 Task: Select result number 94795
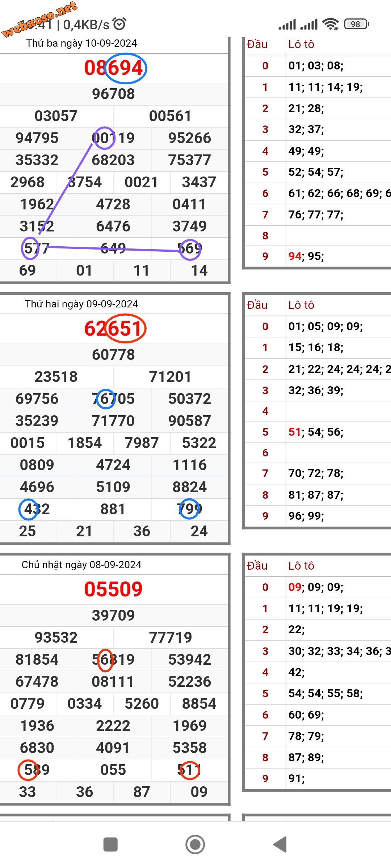tap(37, 138)
